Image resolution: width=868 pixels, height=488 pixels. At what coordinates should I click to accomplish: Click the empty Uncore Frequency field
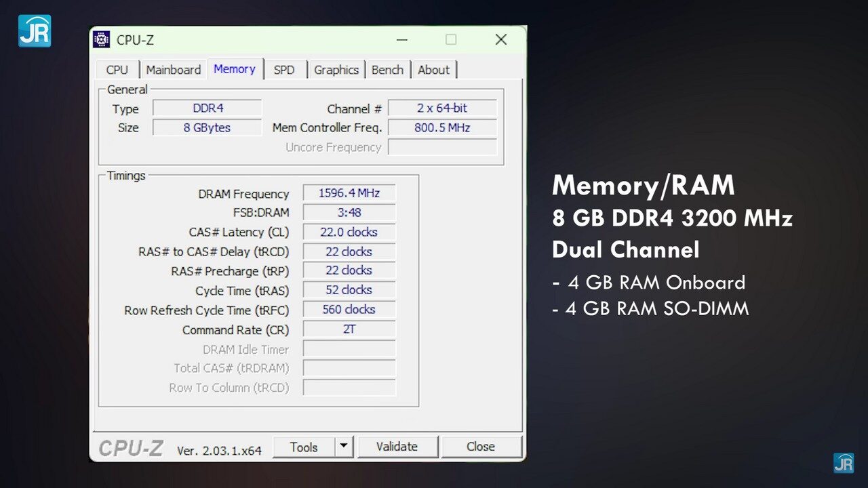(x=443, y=147)
